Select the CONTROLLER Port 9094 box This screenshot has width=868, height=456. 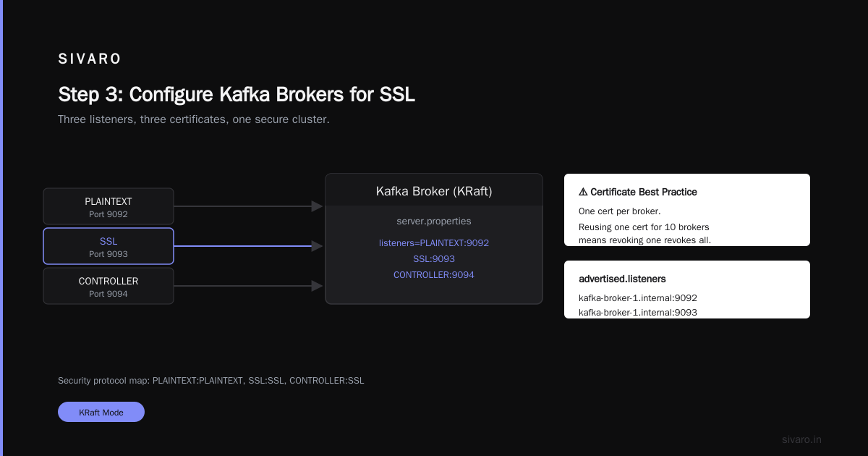point(109,286)
